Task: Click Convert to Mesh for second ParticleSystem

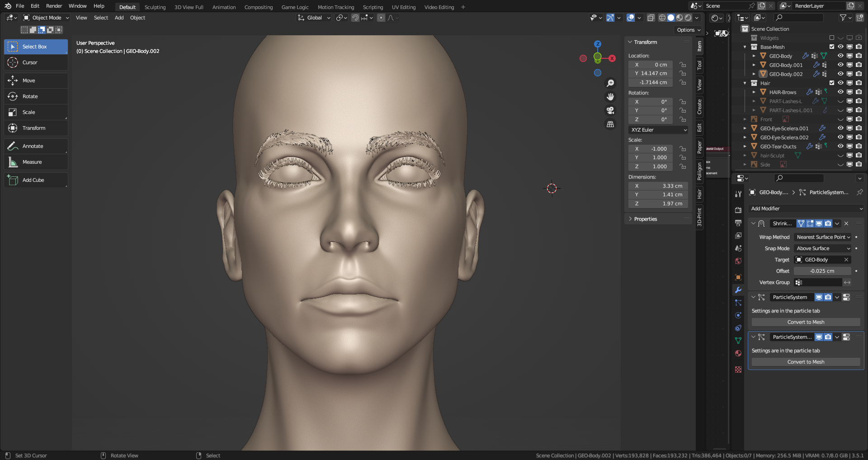Action: click(x=806, y=362)
